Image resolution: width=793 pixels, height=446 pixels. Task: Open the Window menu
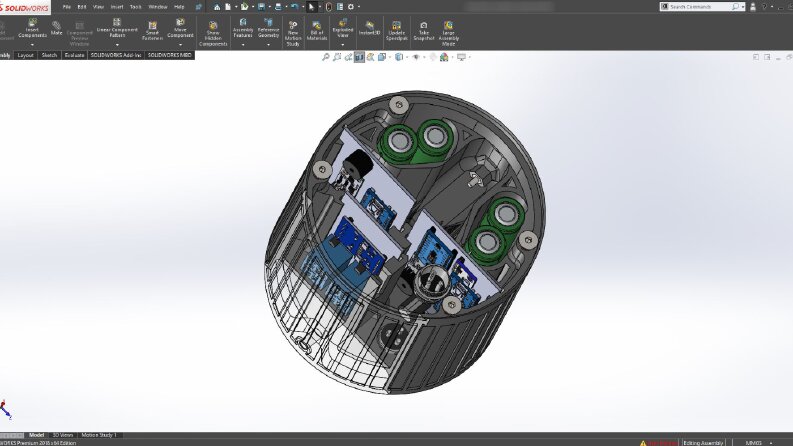click(158, 7)
